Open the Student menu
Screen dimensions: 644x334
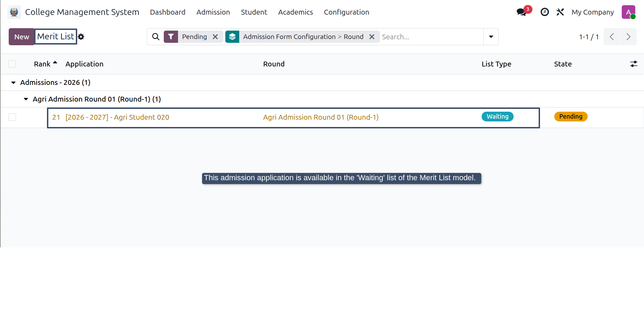tap(254, 12)
